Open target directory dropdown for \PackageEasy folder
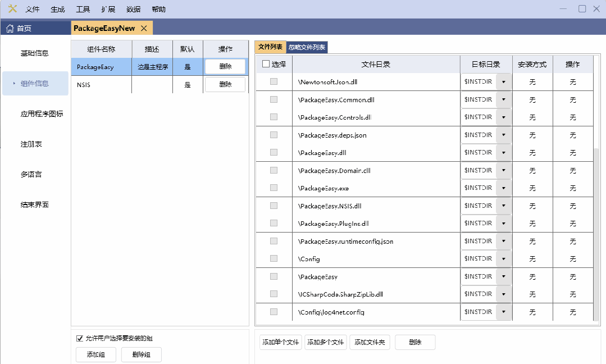The width and height of the screenshot is (606, 364). pyautogui.click(x=504, y=276)
